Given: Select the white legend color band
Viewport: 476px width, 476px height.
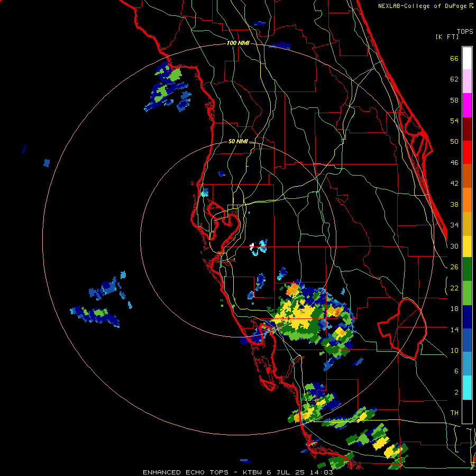Looking at the screenshot, I should click(x=467, y=58).
